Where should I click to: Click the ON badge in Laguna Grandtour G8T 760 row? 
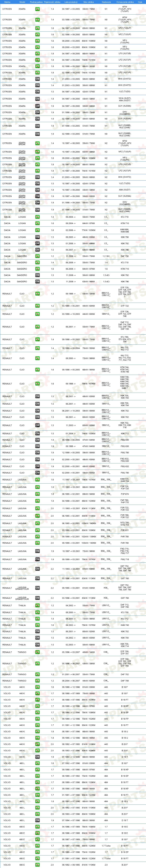(x=37, y=598)
